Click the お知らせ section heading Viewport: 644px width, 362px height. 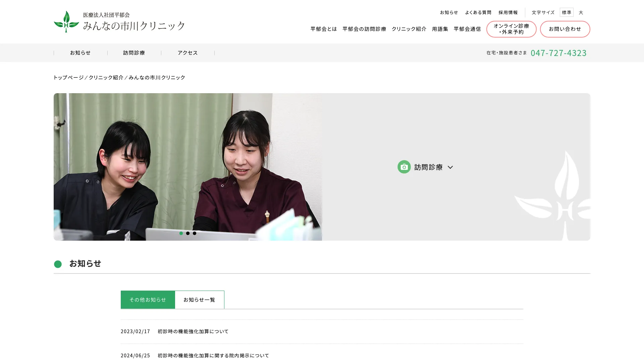click(x=85, y=263)
